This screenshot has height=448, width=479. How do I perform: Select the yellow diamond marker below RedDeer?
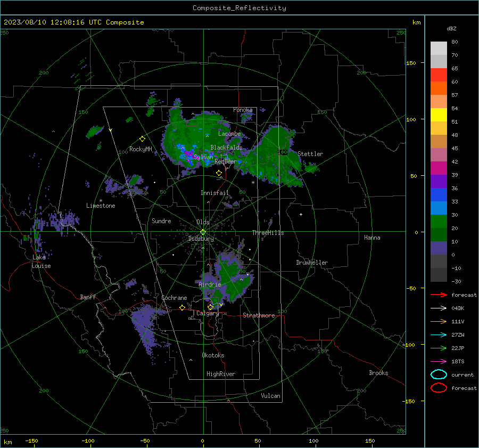(x=219, y=173)
